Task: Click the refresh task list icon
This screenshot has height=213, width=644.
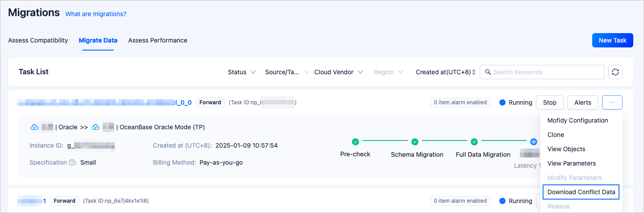Action: pos(615,72)
